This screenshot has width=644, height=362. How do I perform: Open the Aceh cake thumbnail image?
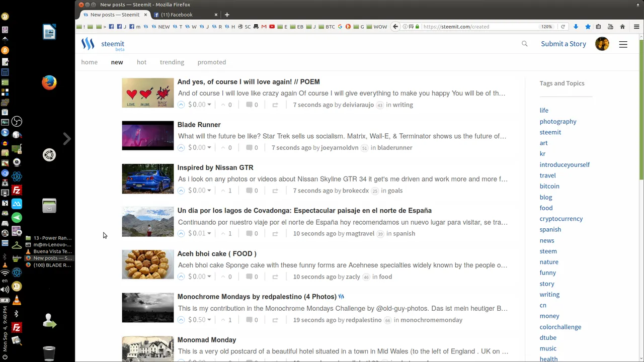point(148,264)
